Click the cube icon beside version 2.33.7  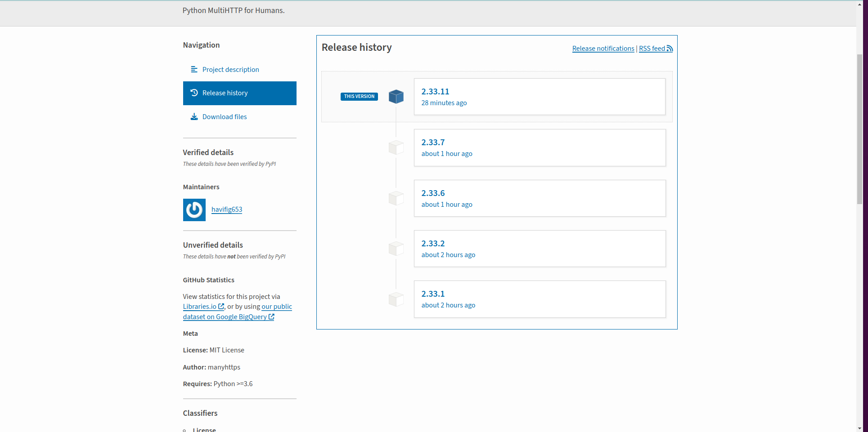click(396, 147)
